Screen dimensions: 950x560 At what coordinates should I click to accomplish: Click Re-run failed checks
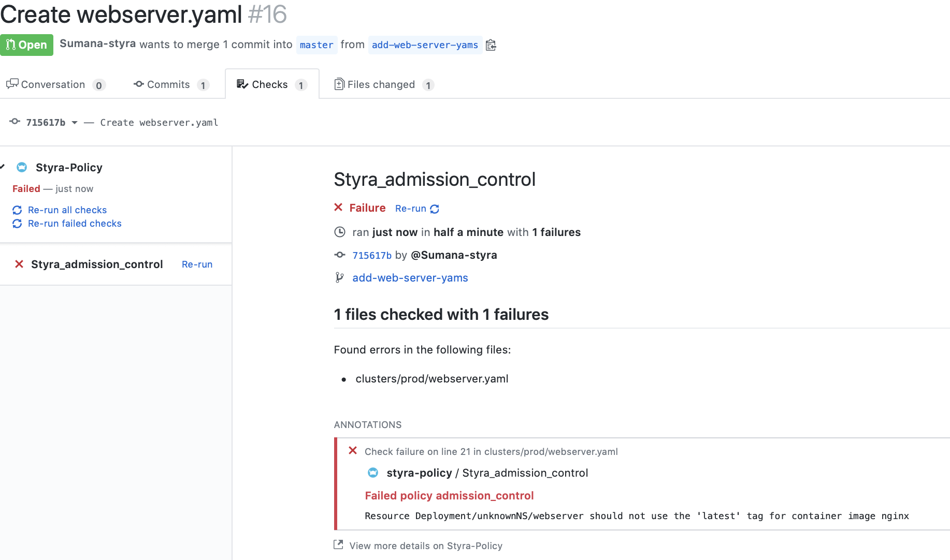pos(75,223)
